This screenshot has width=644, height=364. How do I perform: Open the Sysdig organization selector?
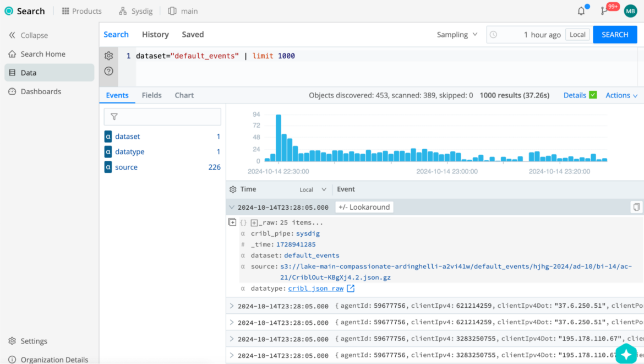(x=136, y=11)
